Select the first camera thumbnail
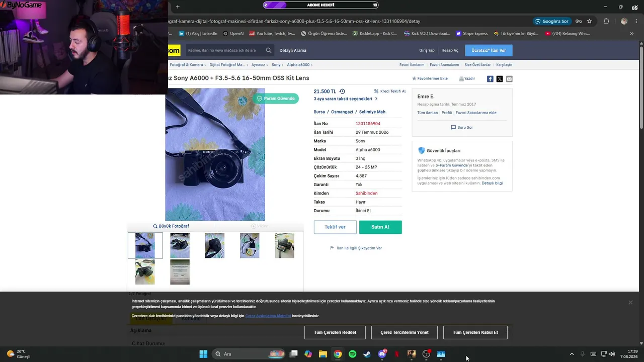This screenshot has width=644, height=362. point(145,245)
